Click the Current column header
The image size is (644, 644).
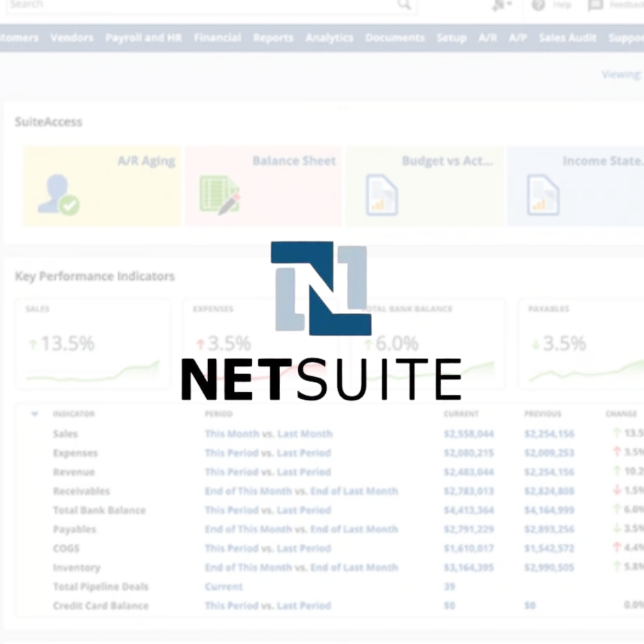(x=461, y=414)
